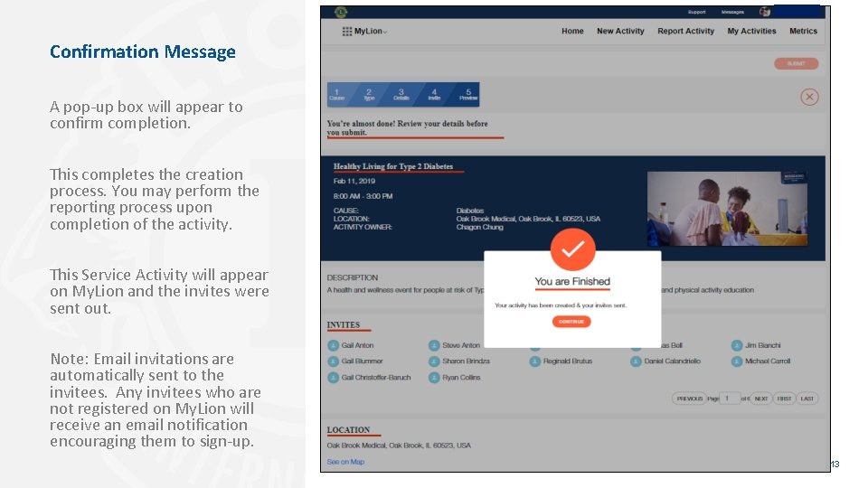Click Jim Bianchi's avatar icon
Screen dimensions: 868x488
click(x=737, y=345)
